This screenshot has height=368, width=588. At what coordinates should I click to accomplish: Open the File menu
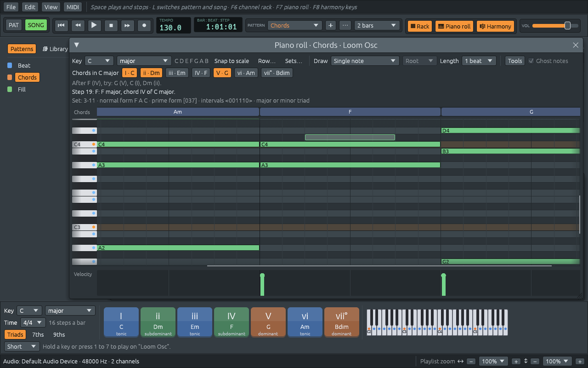click(x=11, y=7)
